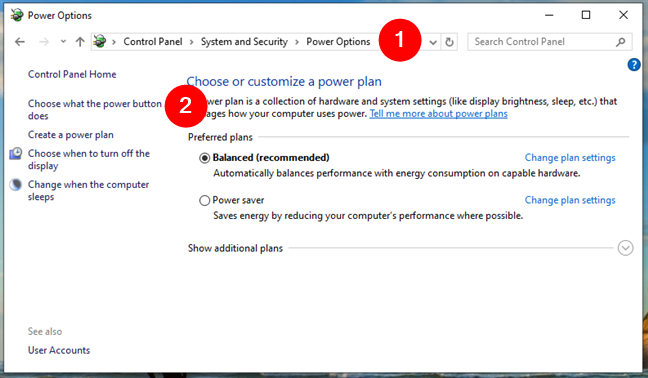The image size is (648, 378).
Task: Click the Power Options address bar icon
Action: pyautogui.click(x=100, y=42)
